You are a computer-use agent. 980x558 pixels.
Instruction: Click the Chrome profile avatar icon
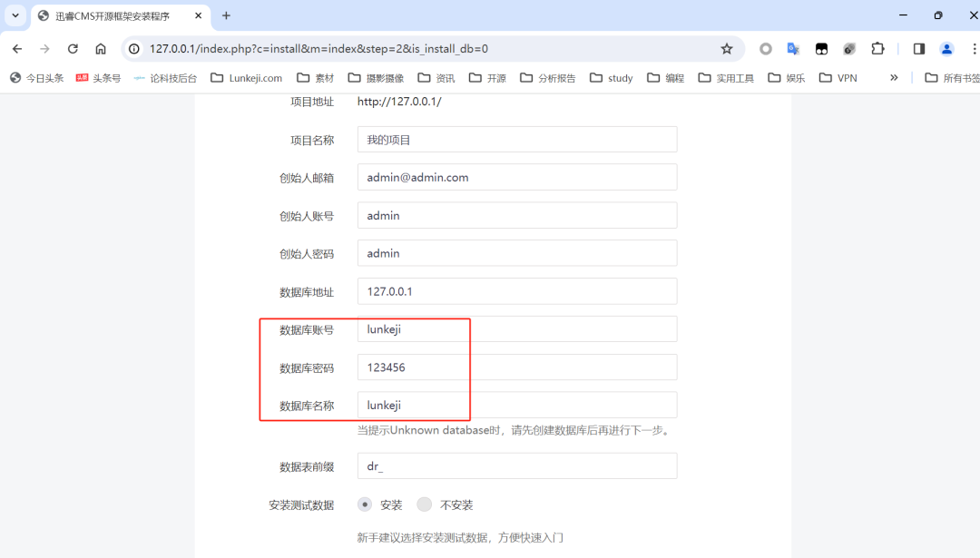click(x=946, y=49)
